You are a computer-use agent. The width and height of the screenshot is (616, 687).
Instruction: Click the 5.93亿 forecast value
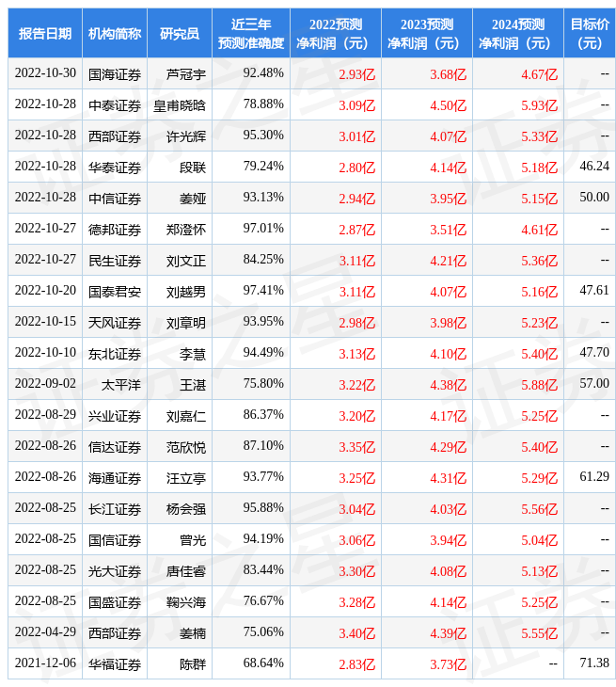coord(540,105)
